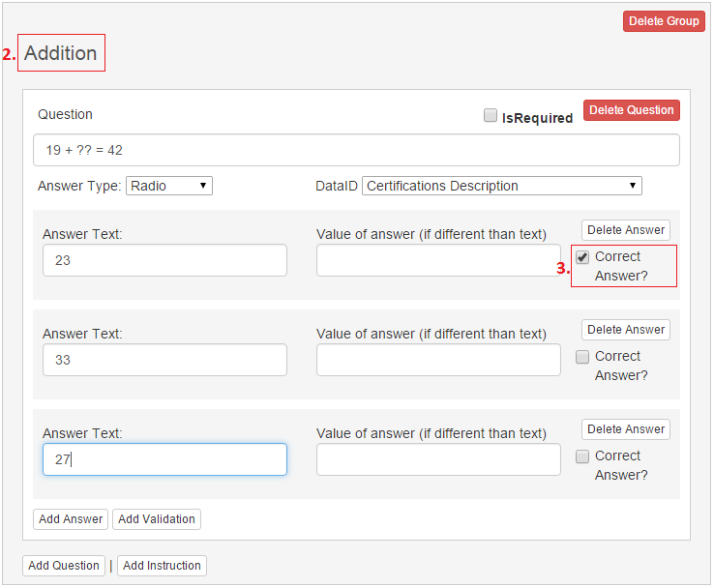Click the value field for answer 23
The image size is (714, 588).
[x=438, y=260]
